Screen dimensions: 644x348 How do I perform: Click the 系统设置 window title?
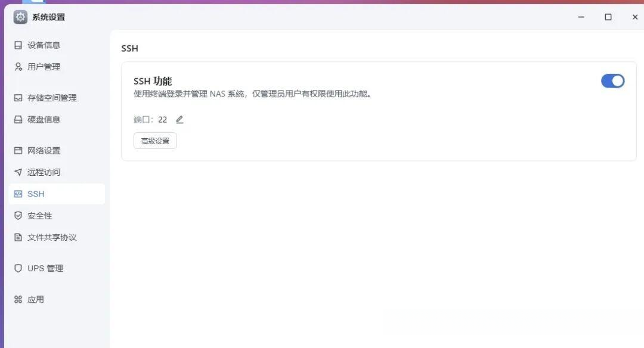point(49,17)
